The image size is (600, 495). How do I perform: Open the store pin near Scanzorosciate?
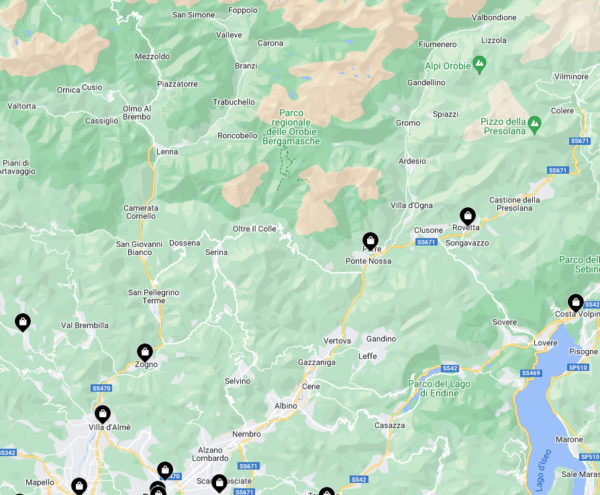point(219,484)
